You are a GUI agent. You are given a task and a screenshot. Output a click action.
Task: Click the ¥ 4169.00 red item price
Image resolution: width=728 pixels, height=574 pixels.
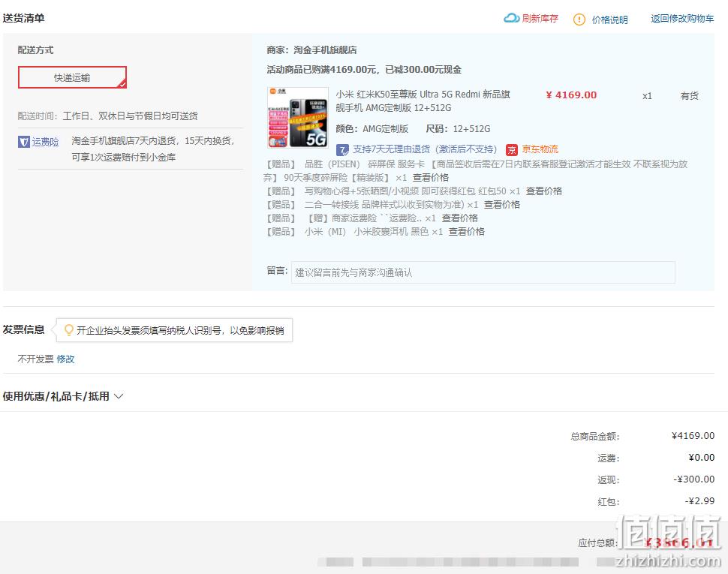click(x=571, y=95)
